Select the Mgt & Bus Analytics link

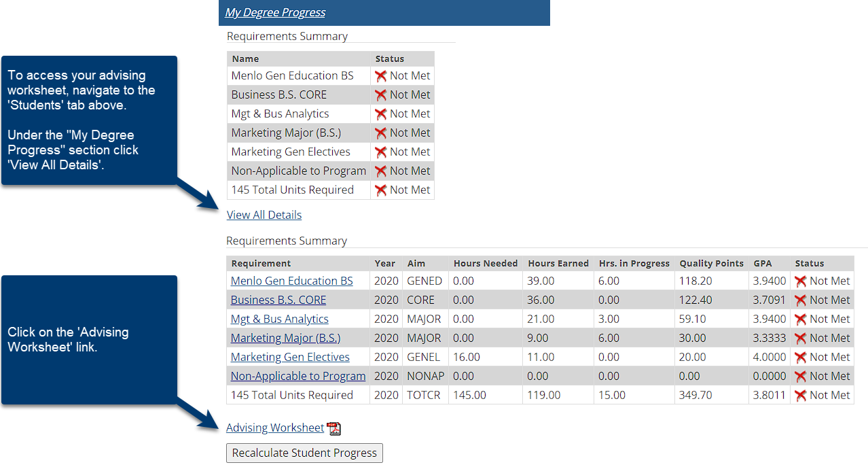[x=279, y=319]
